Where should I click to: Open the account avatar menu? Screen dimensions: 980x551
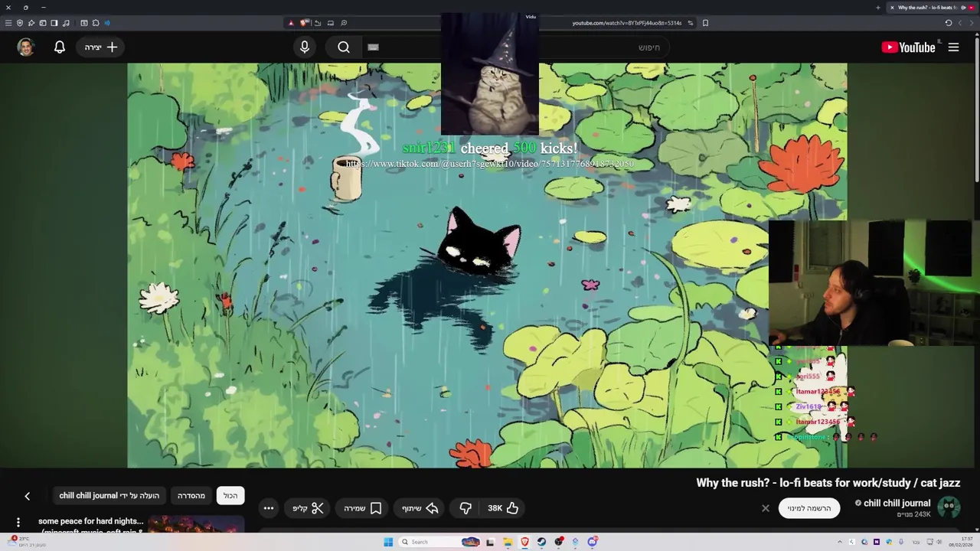[x=26, y=47]
